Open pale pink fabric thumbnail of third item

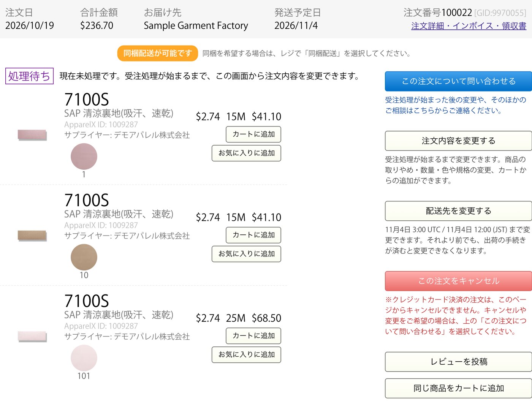tap(32, 336)
